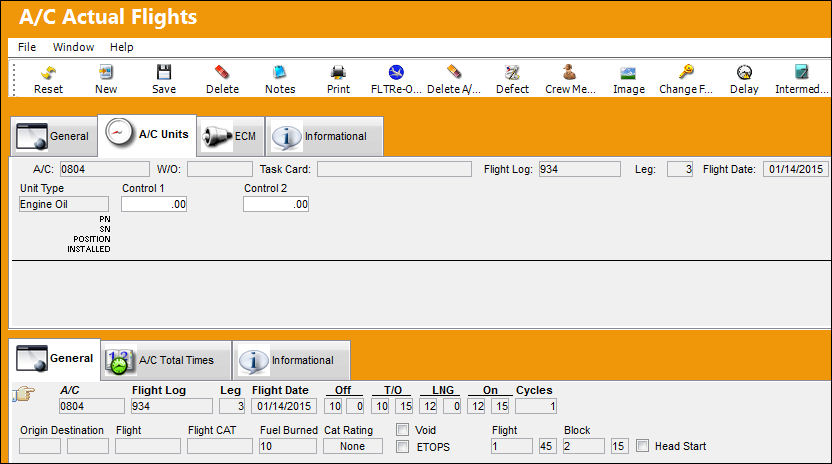
Task: Click the W/O input field
Action: point(220,169)
